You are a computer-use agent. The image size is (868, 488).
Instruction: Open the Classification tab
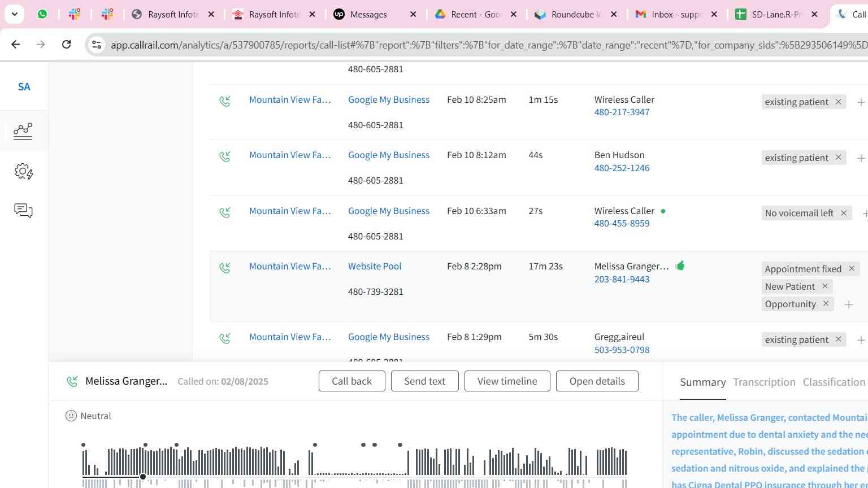tap(834, 382)
